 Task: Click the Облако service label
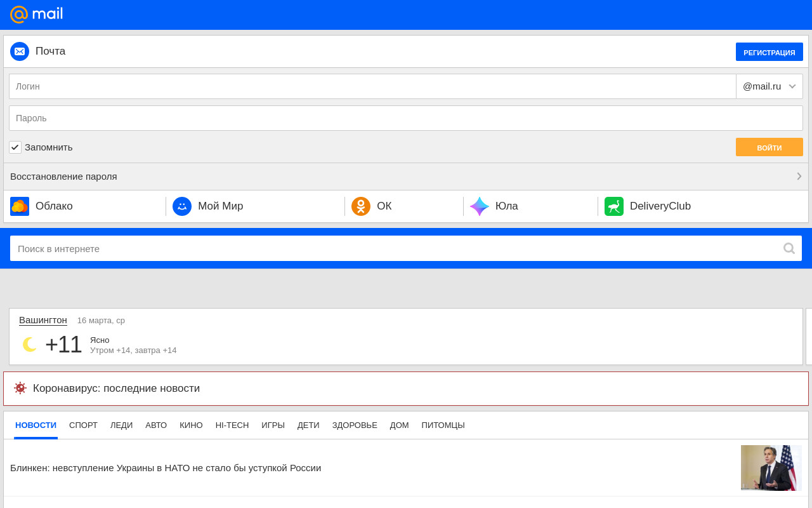tap(54, 206)
